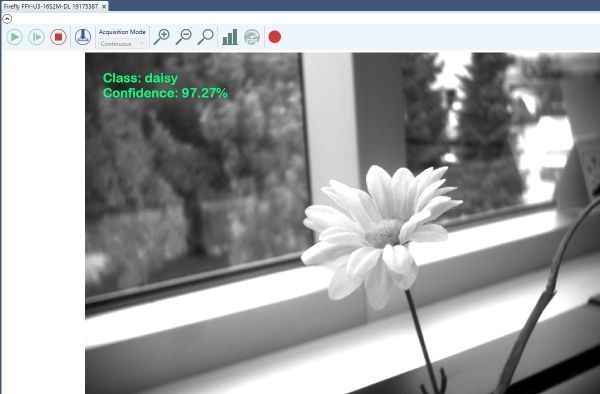Click the Acquisition Mode label
The height and width of the screenshot is (394, 600).
122,32
